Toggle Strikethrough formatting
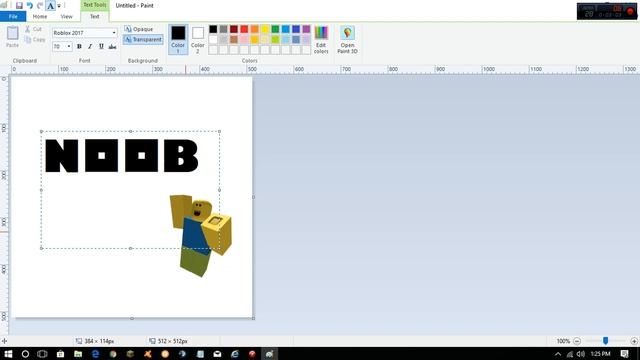Viewport: 640px width, 360px height. click(x=112, y=47)
